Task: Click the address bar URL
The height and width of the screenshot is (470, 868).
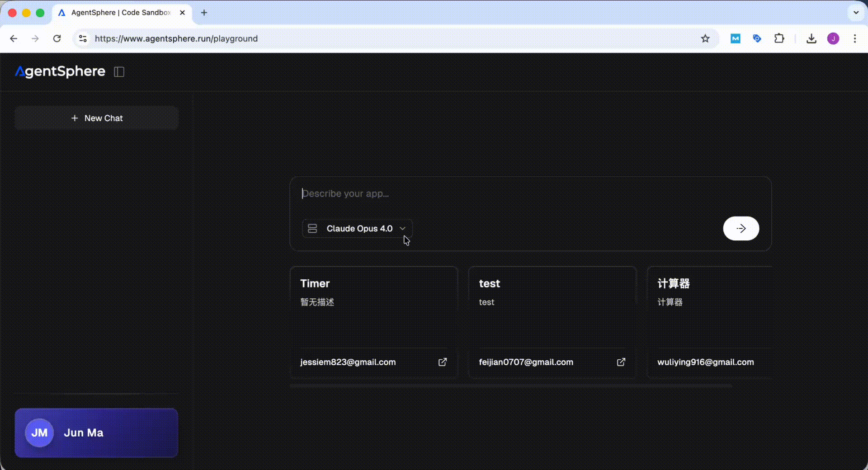Action: 176,39
